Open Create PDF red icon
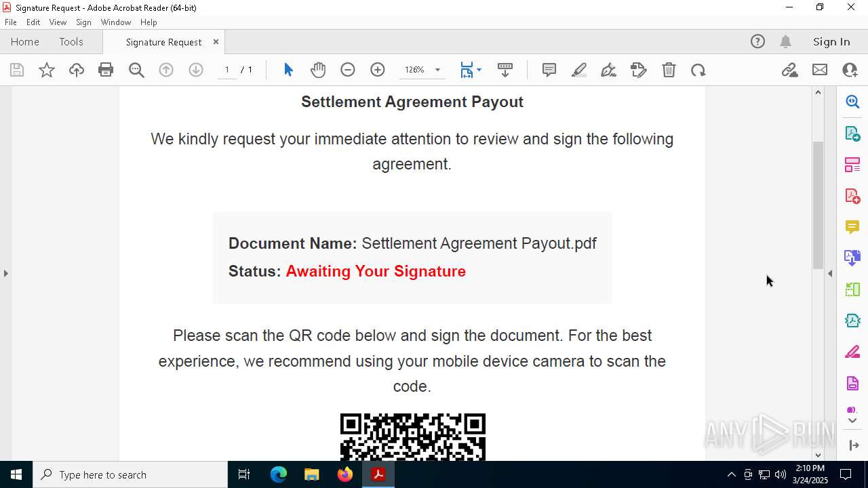This screenshot has width=868, height=488. [x=852, y=196]
